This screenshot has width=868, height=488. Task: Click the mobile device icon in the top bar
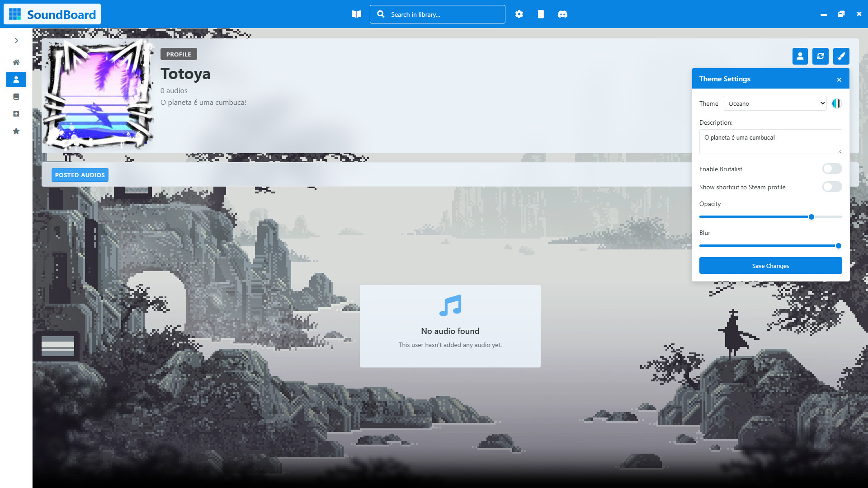(x=541, y=14)
